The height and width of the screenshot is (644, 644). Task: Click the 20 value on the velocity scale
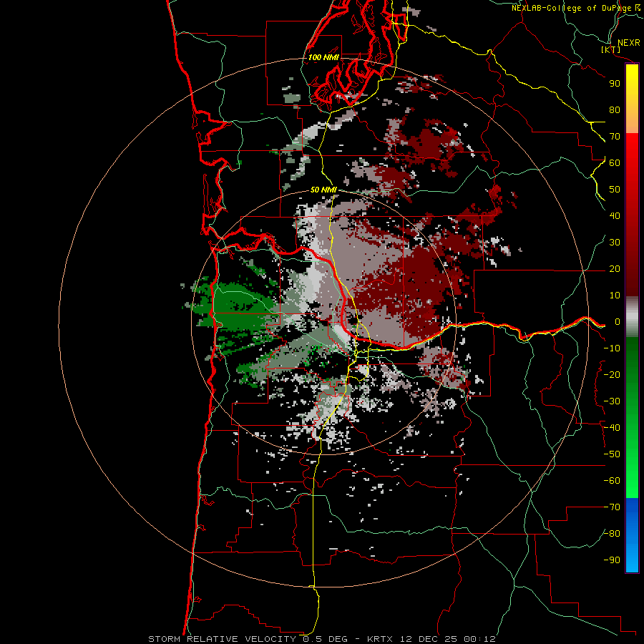pyautogui.click(x=615, y=268)
